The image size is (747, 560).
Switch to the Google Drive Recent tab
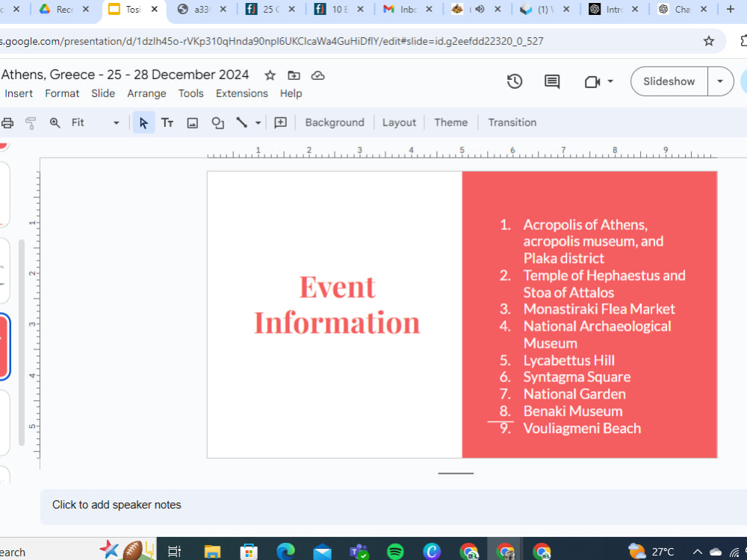tap(63, 9)
